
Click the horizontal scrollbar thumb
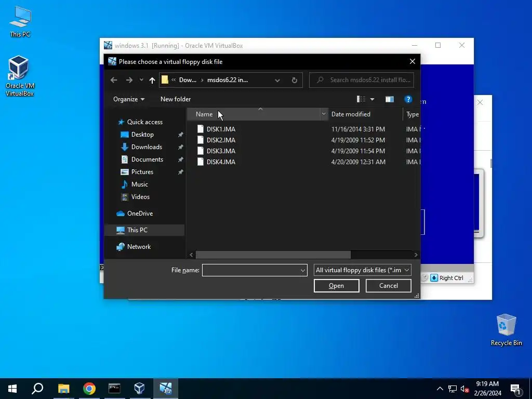[273, 255]
